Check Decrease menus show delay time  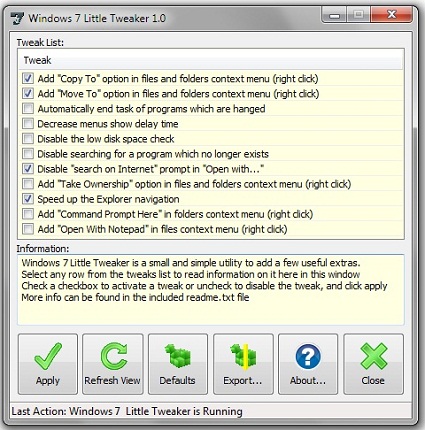point(28,124)
